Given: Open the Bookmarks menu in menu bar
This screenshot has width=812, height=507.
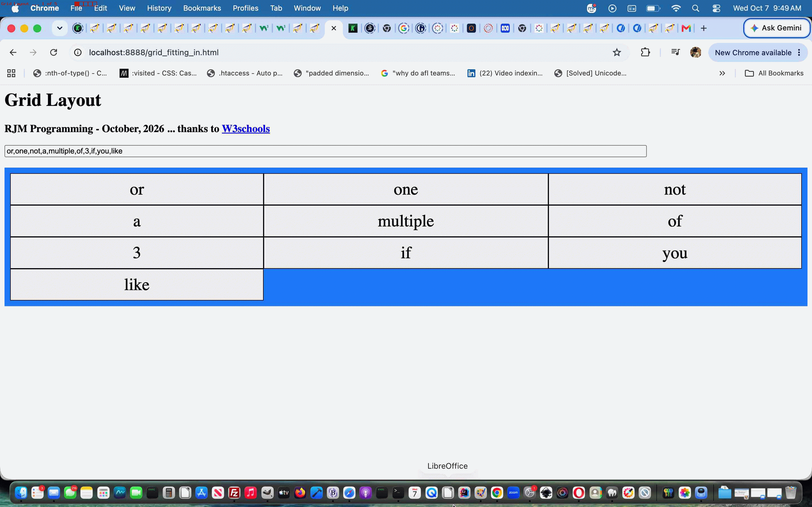Looking at the screenshot, I should 202,8.
